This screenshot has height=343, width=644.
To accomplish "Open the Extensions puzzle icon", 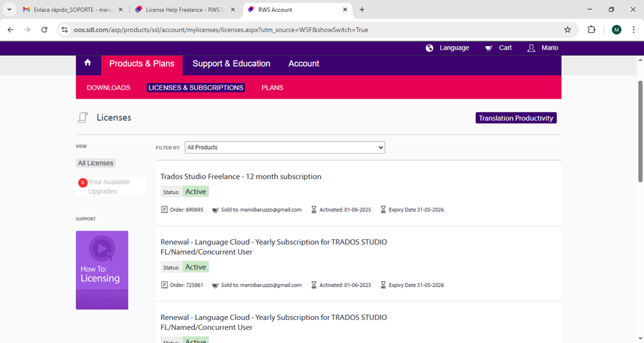I will (x=591, y=30).
